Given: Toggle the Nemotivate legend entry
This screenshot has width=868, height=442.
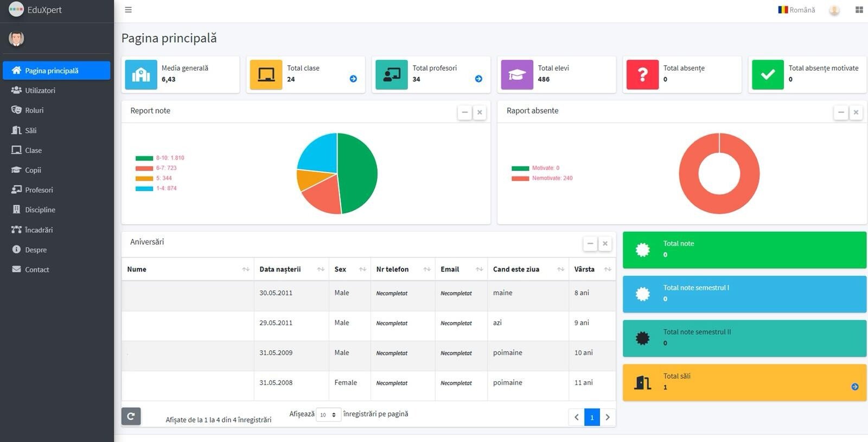Looking at the screenshot, I should (541, 178).
